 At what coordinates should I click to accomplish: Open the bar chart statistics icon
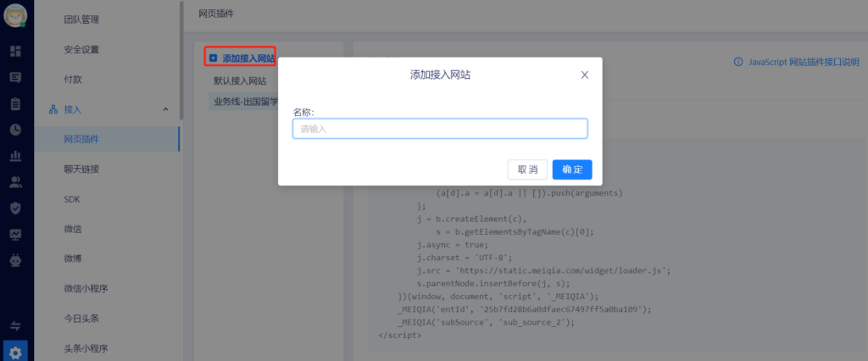click(x=15, y=156)
